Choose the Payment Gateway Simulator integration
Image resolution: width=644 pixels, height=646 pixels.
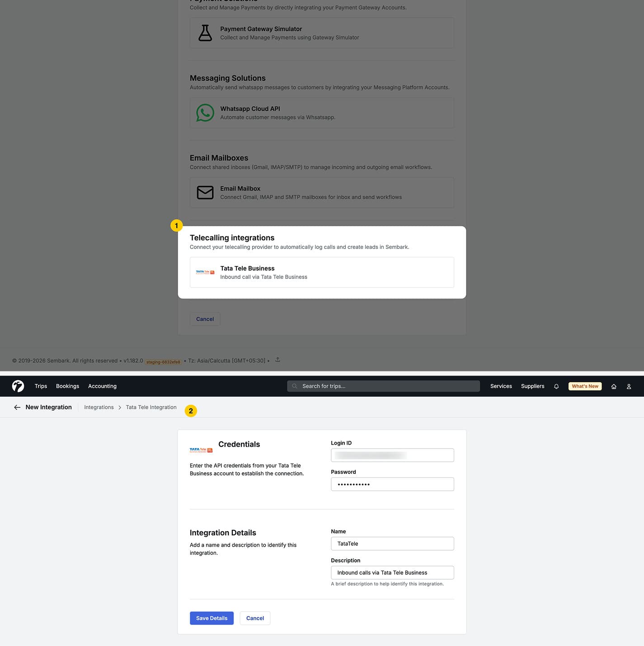(x=322, y=33)
